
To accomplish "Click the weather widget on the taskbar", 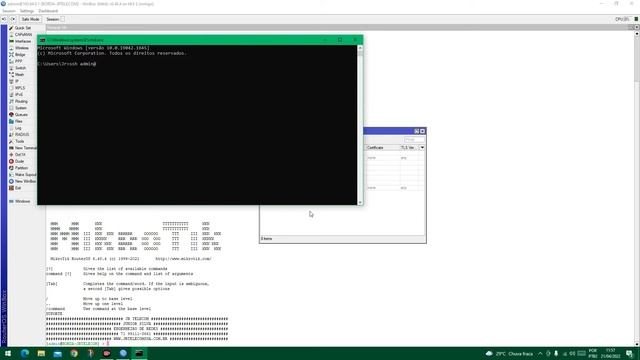I will 509,353.
